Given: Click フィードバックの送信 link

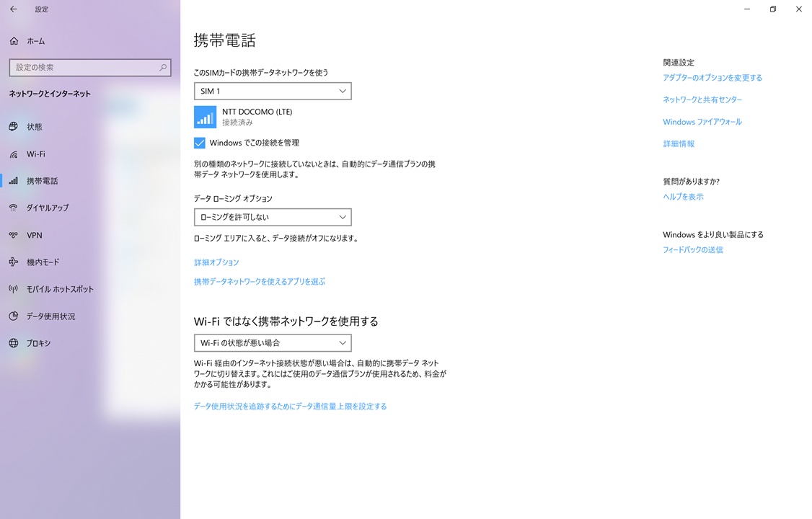Looking at the screenshot, I should pyautogui.click(x=693, y=249).
